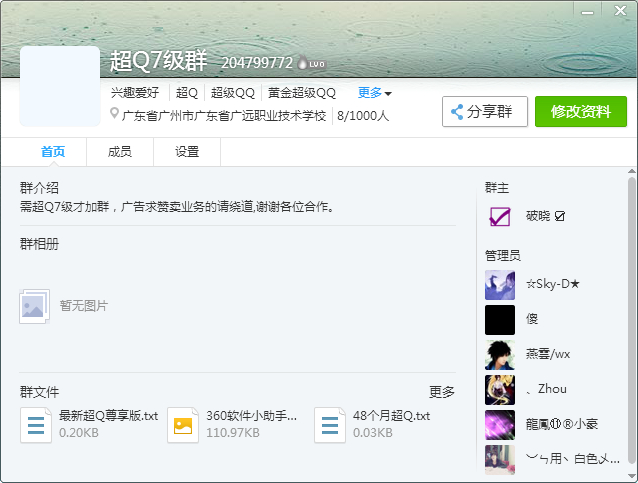Click image file icon for 360软件小助手
This screenshot has height=483, width=638.
pyautogui.click(x=183, y=425)
